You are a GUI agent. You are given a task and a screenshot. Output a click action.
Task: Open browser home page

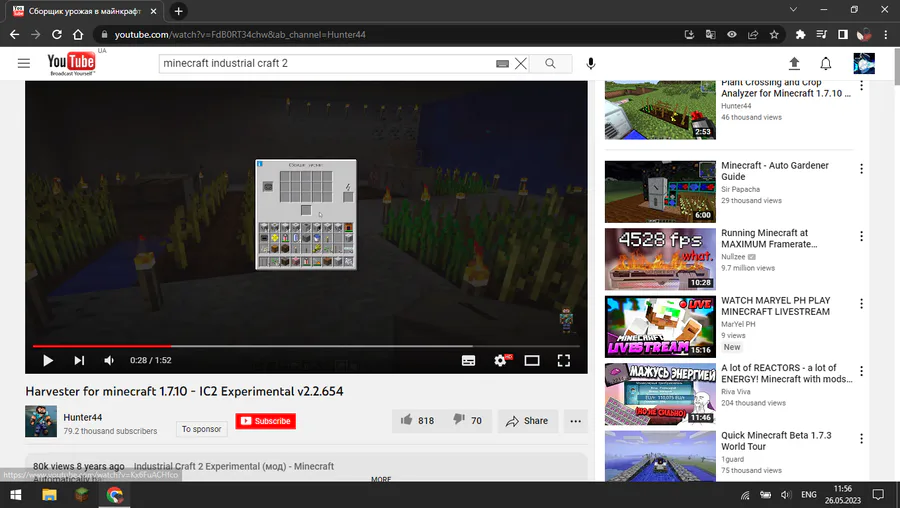78,34
